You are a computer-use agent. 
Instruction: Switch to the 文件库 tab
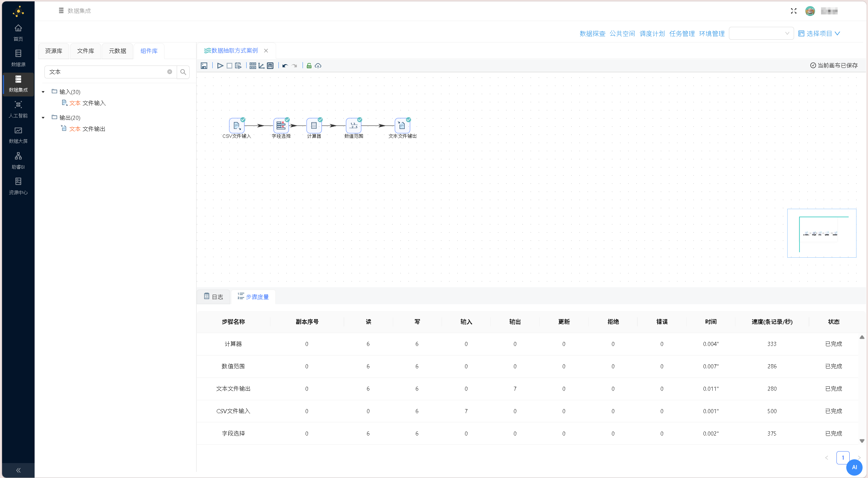(85, 51)
